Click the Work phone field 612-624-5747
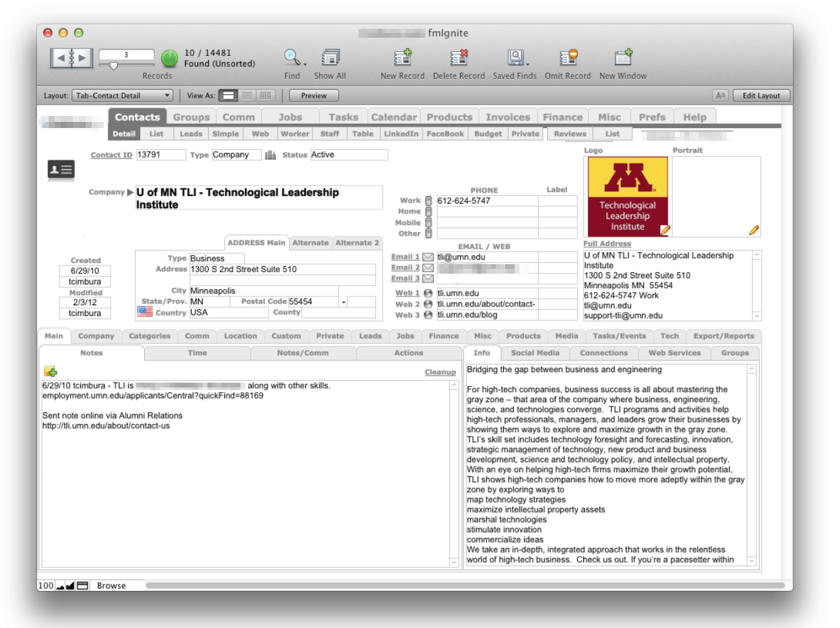 pos(487,201)
